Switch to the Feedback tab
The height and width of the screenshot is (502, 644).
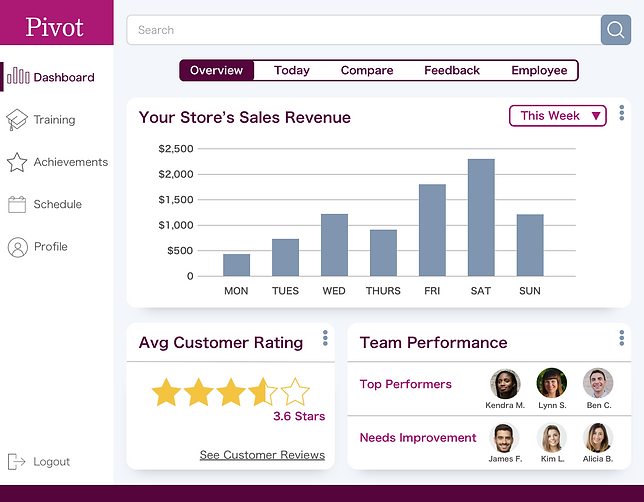[452, 70]
